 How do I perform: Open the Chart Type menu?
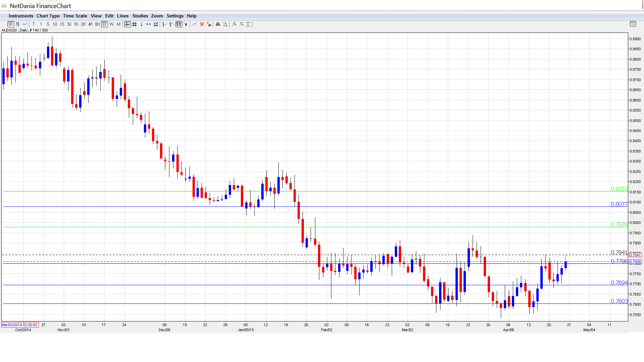point(48,16)
